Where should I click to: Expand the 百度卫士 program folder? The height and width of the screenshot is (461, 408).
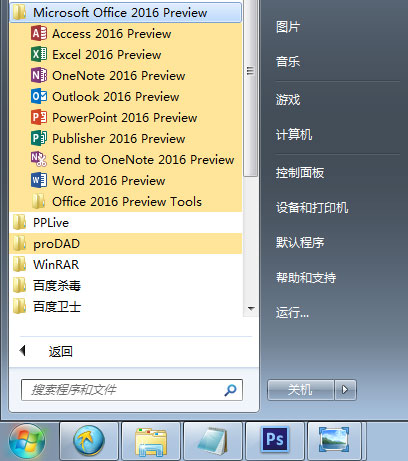point(126,306)
